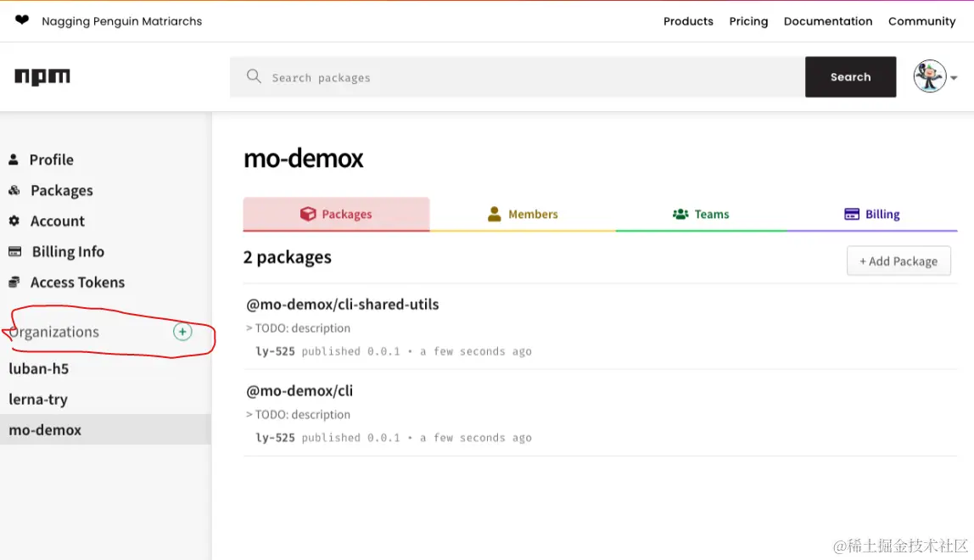The height and width of the screenshot is (560, 974).
Task: Open the npm logo home link
Action: click(x=42, y=76)
